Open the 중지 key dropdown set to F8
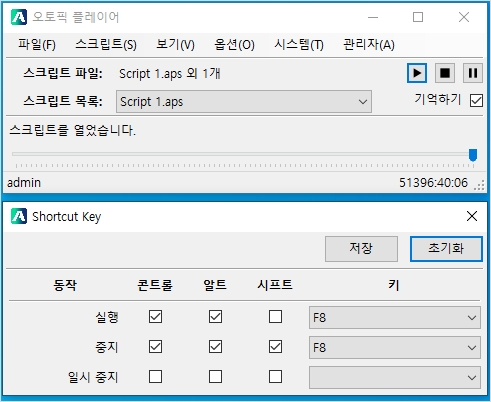491x402 pixels. (x=395, y=347)
